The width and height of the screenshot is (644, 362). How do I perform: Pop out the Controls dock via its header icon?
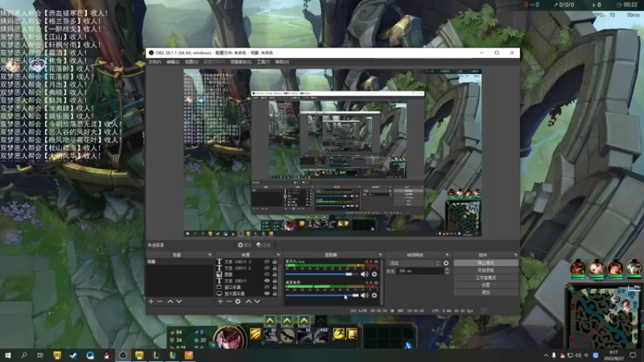pyautogui.click(x=516, y=255)
